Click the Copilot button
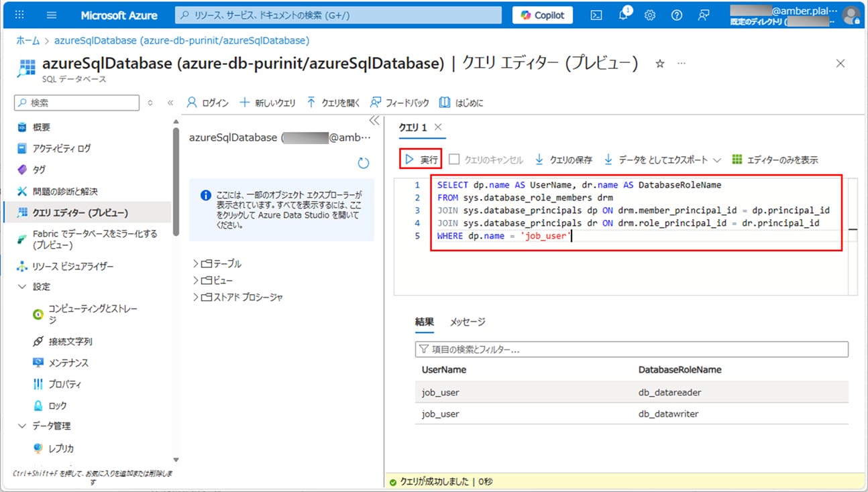This screenshot has width=868, height=492. coord(543,15)
